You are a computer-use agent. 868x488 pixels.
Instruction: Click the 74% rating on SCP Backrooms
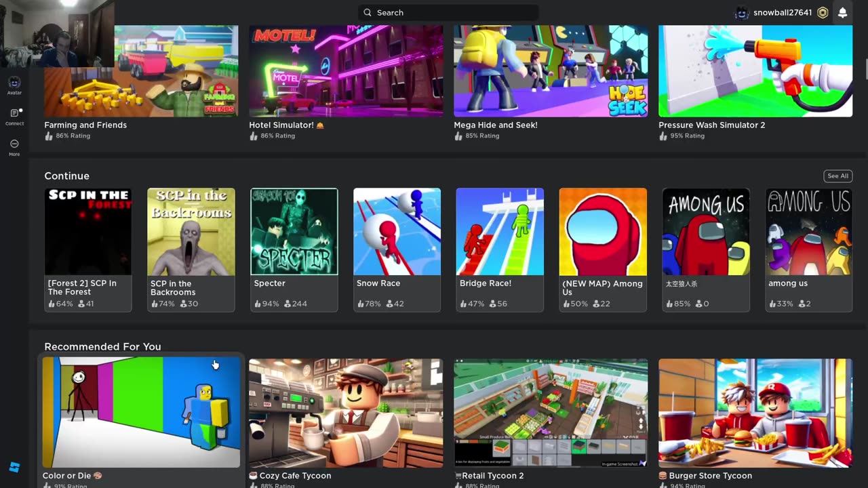pos(163,304)
